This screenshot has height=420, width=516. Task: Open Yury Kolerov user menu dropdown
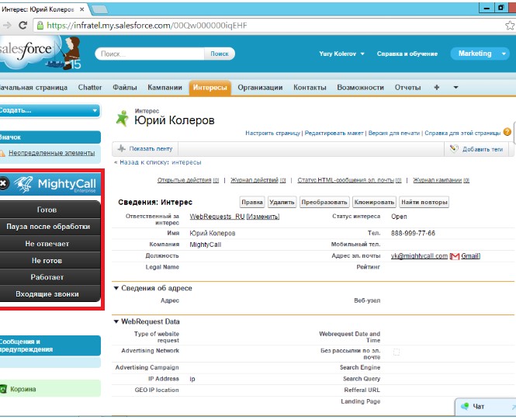[341, 54]
